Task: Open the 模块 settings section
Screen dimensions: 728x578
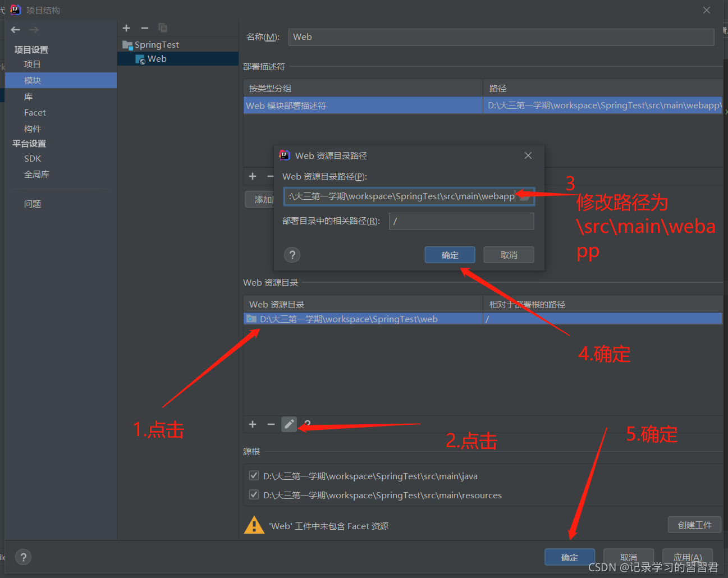Action: [33, 81]
